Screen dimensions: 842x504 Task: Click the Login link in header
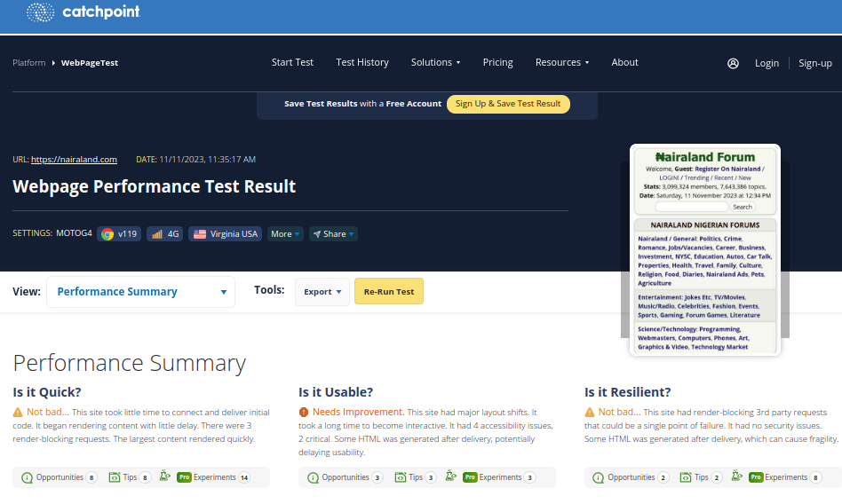pos(767,63)
